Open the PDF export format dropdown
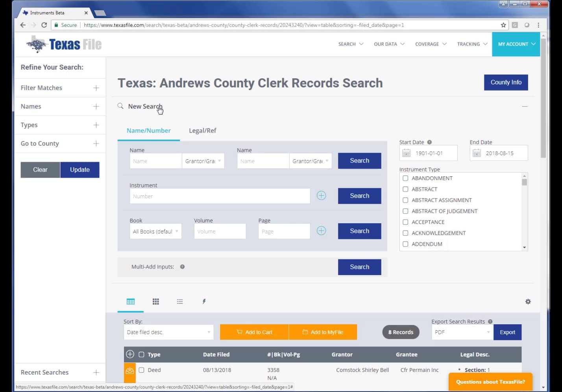 (462, 332)
